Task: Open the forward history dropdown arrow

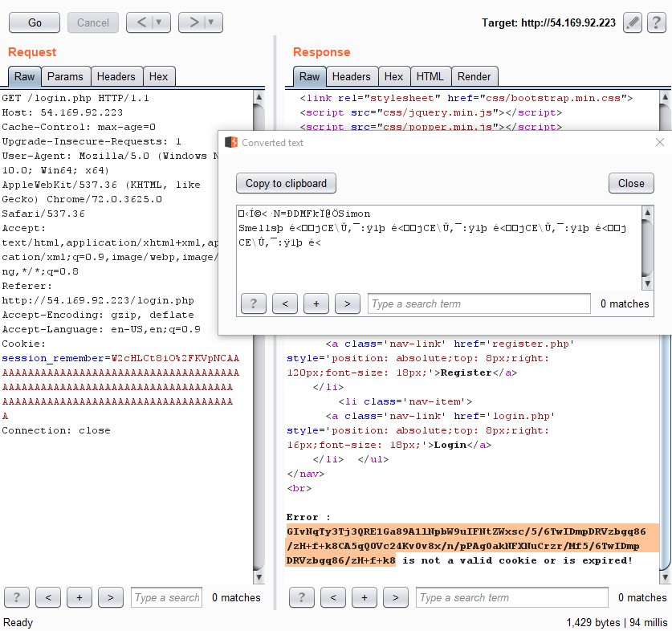Action: coord(211,22)
